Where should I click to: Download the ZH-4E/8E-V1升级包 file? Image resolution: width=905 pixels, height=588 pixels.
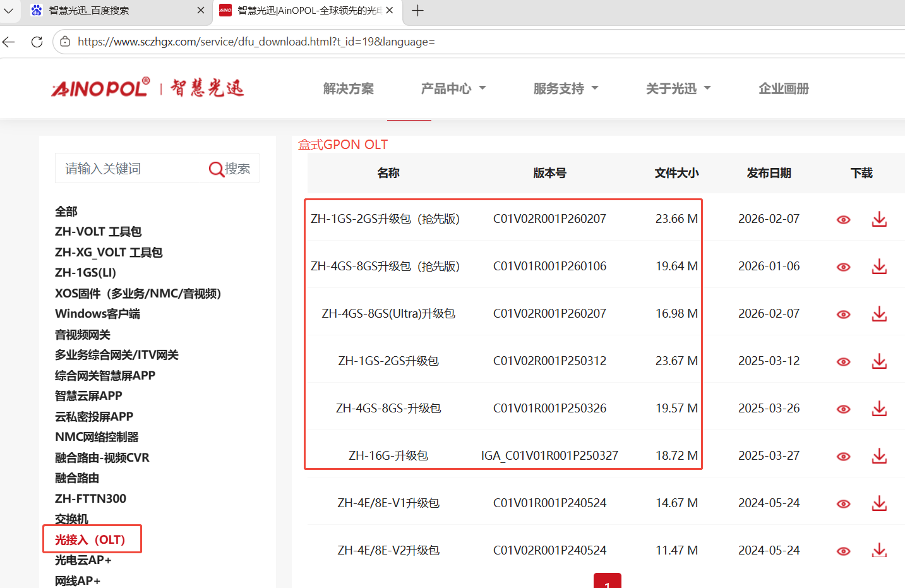879,503
